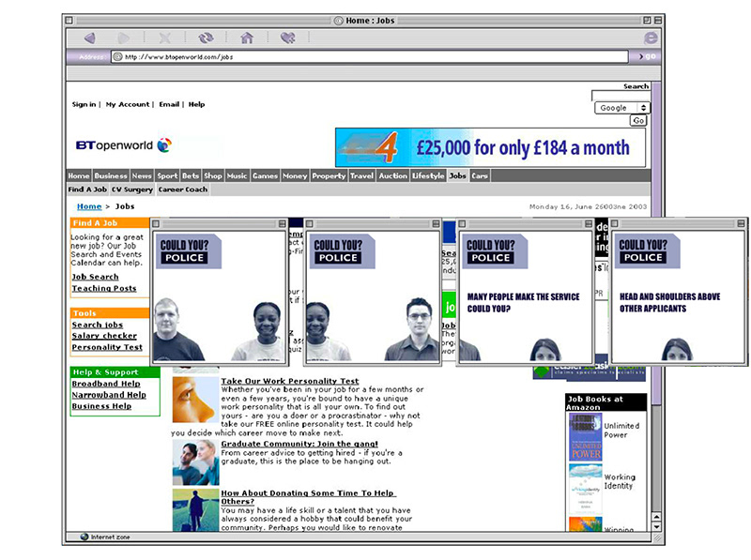Select the Property navigation tab
751x560 pixels.
tap(329, 175)
